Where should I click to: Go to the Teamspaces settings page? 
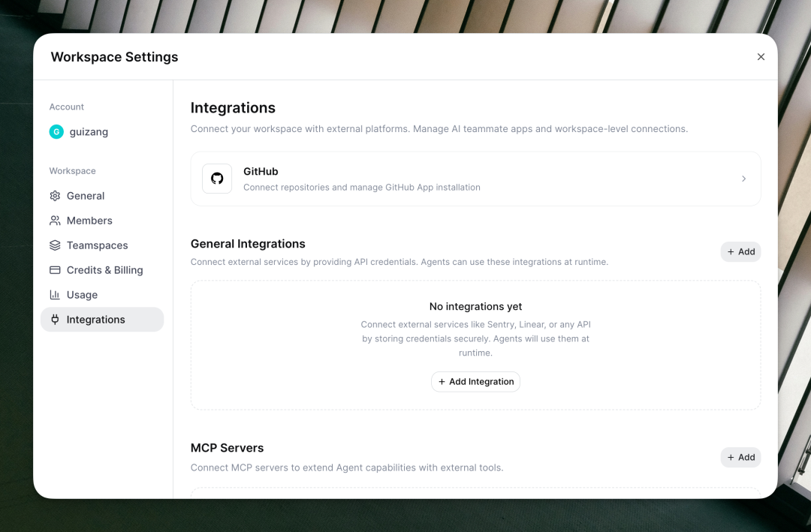click(98, 245)
